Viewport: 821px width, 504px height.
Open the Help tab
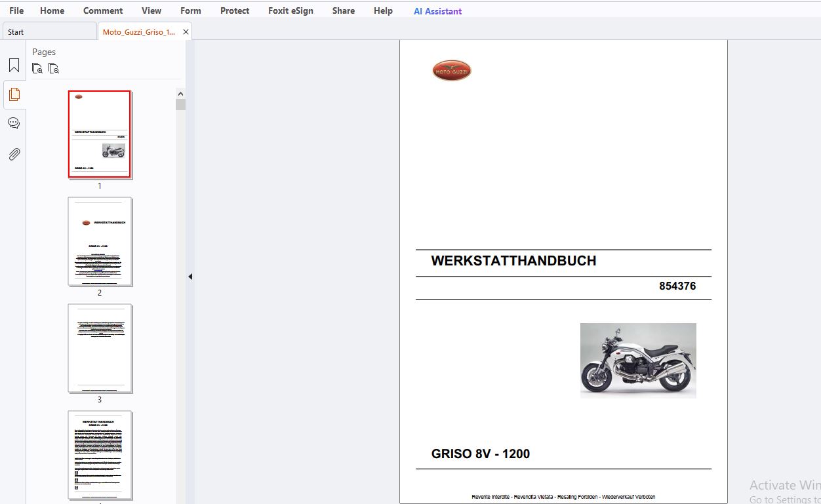tap(383, 10)
